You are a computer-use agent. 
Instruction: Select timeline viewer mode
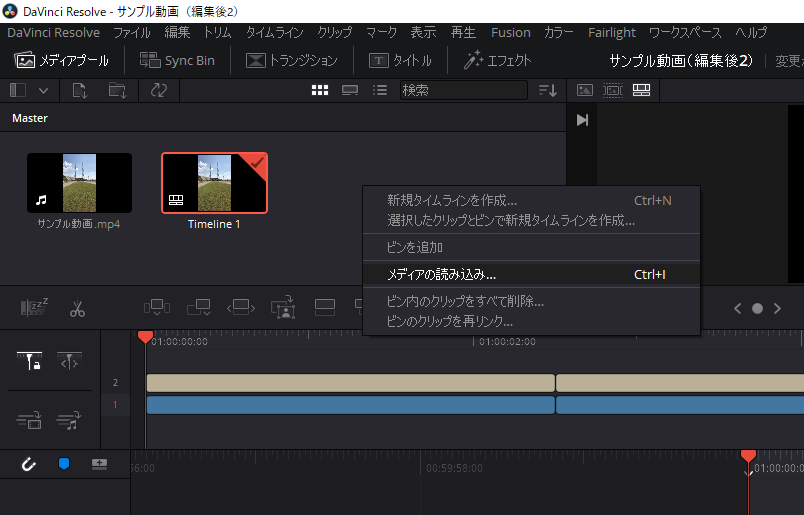[x=641, y=90]
